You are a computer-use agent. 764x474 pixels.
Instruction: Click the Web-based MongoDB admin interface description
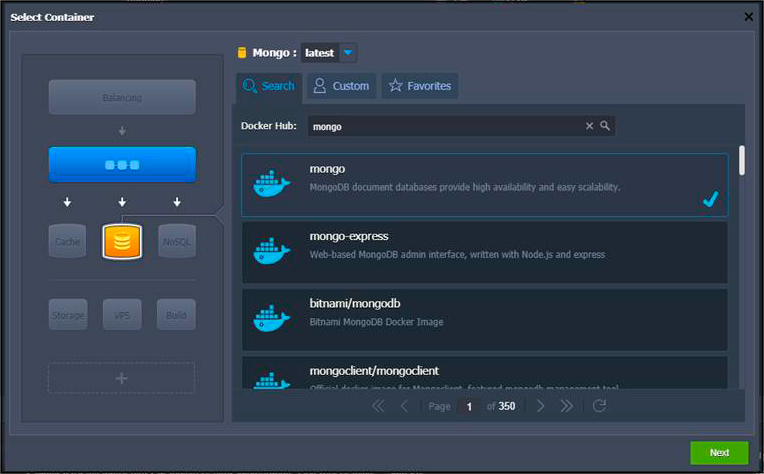457,254
